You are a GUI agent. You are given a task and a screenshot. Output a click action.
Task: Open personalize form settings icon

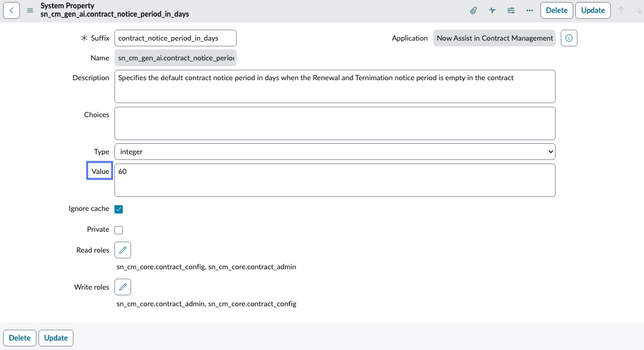click(x=511, y=10)
